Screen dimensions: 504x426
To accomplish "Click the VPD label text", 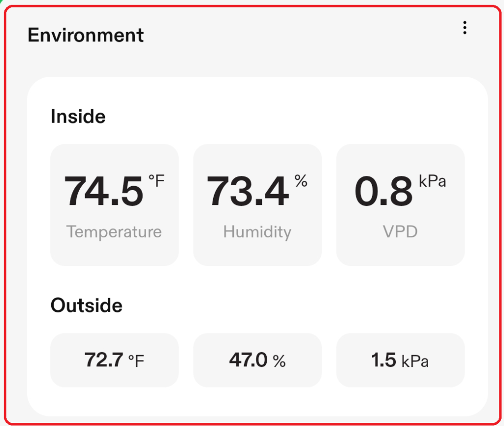I will (400, 231).
